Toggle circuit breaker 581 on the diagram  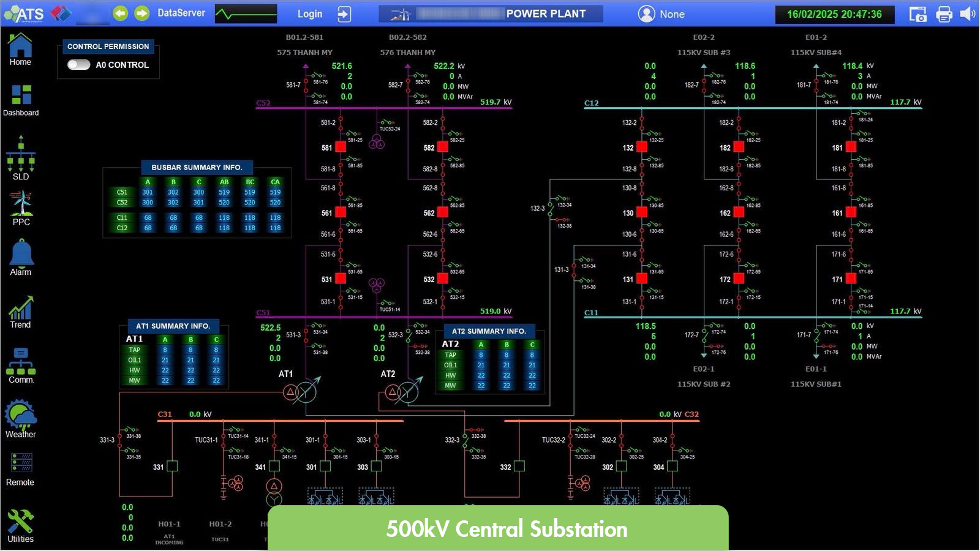click(341, 148)
